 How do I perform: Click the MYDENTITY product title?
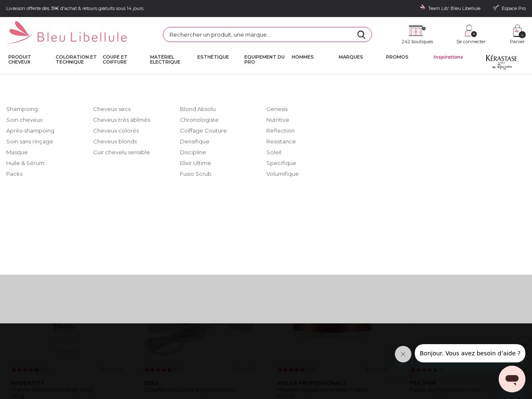pos(27,383)
